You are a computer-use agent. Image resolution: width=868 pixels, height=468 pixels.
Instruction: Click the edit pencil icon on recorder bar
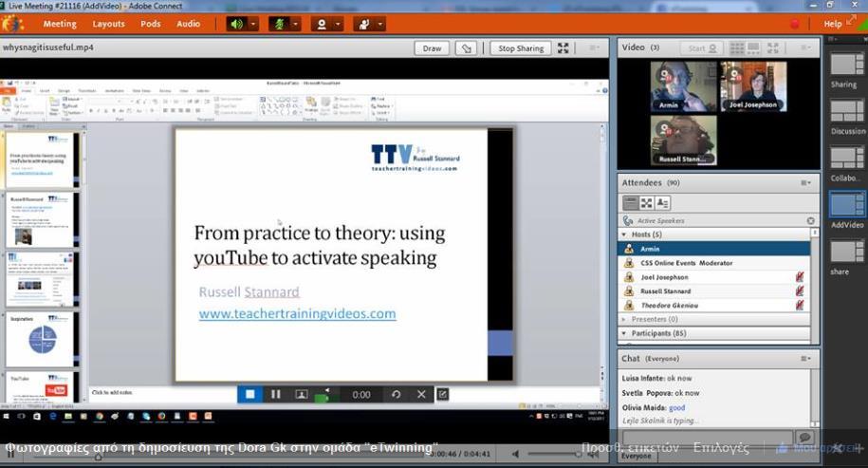(443, 394)
